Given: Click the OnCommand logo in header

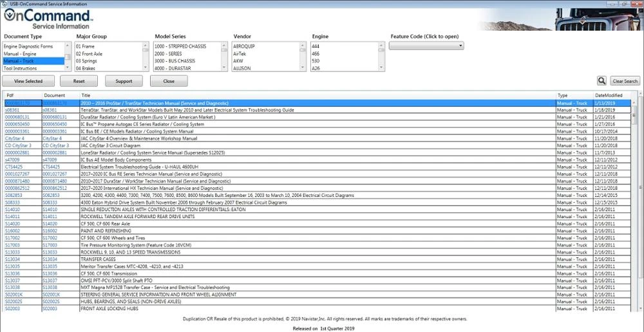Looking at the screenshot, I should [x=48, y=19].
